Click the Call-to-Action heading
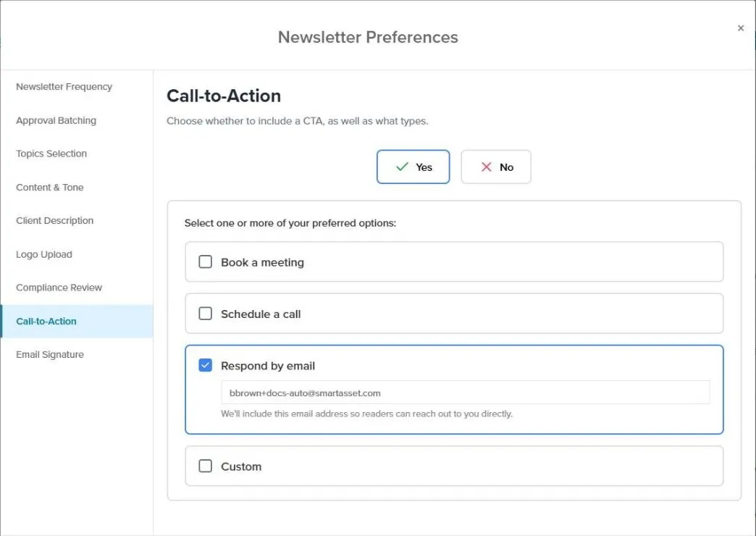Screen dimensions: 756x536 pos(224,96)
